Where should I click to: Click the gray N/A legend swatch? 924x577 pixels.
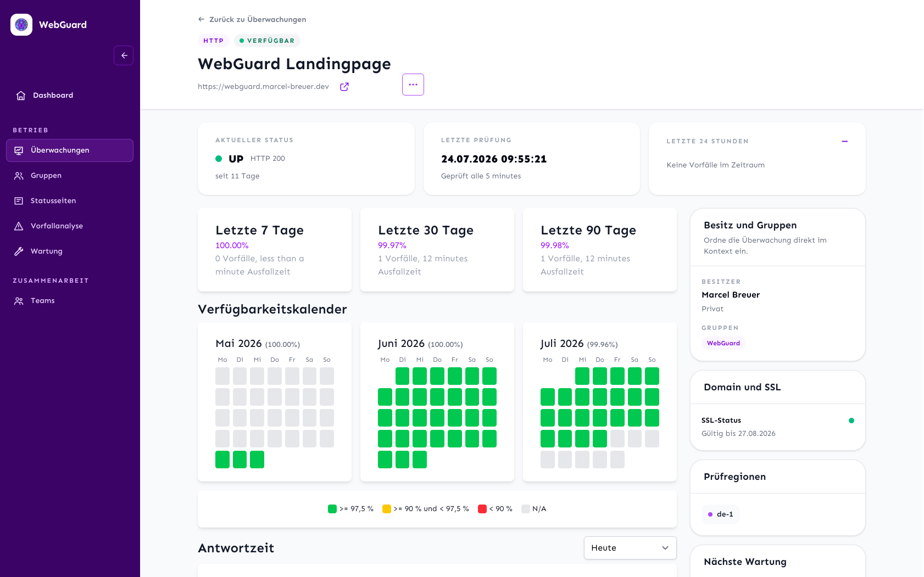click(526, 509)
